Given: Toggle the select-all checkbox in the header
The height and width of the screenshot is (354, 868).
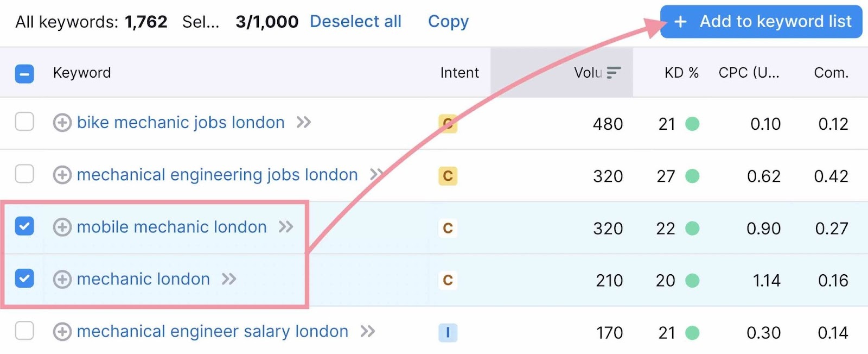Looking at the screenshot, I should (x=24, y=73).
